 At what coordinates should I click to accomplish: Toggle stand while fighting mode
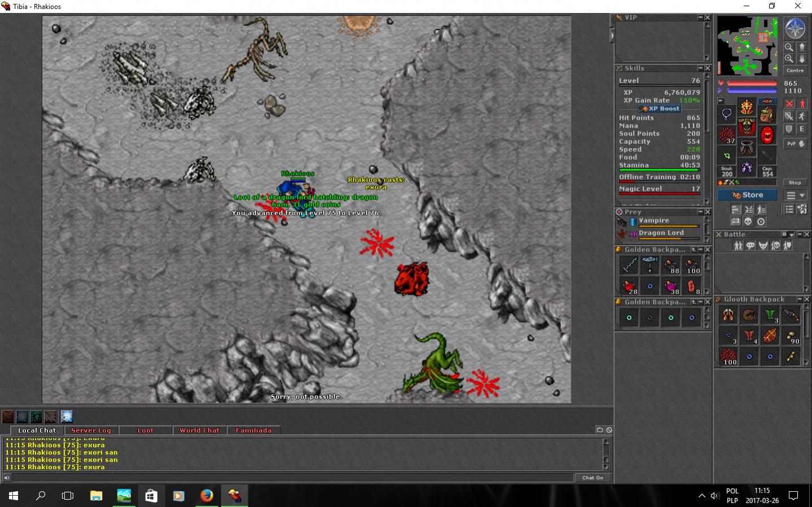coord(802,103)
